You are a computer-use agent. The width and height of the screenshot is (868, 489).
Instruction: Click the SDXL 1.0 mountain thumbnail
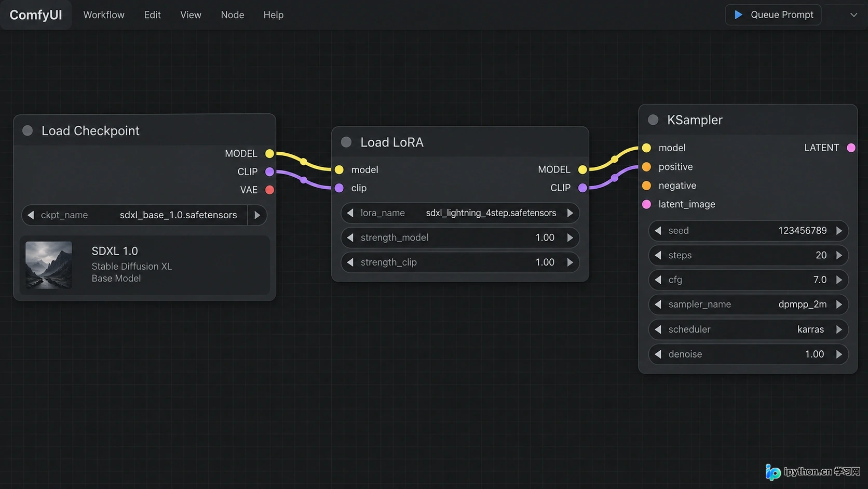[49, 265]
